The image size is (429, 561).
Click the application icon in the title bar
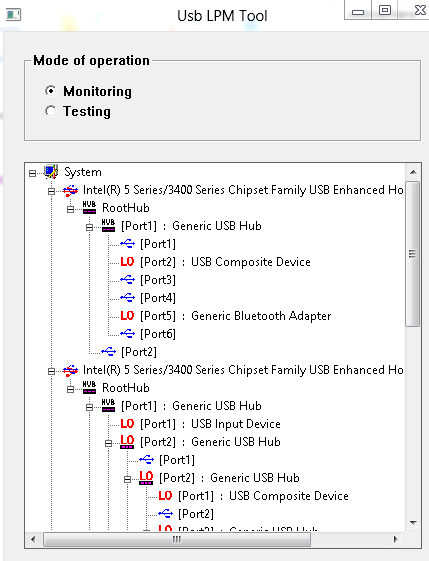click(14, 15)
